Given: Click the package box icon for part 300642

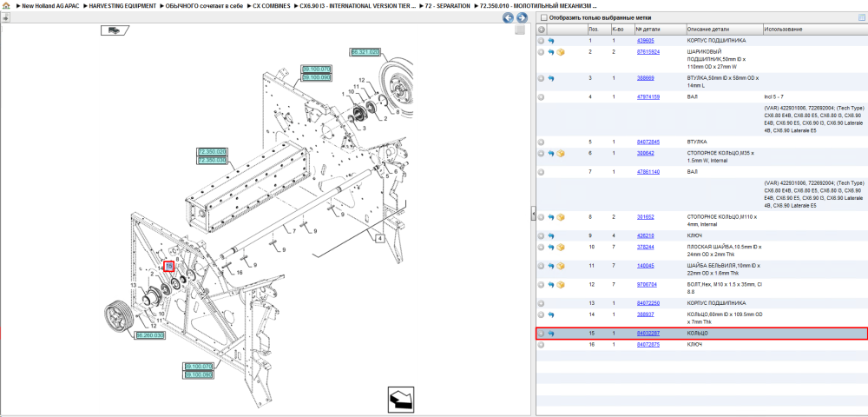Looking at the screenshot, I should 561,154.
